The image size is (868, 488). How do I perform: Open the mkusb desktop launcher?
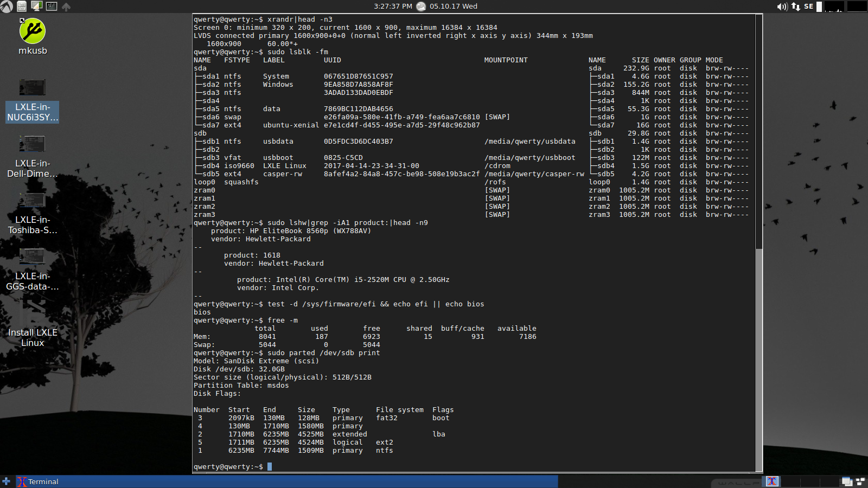[33, 37]
